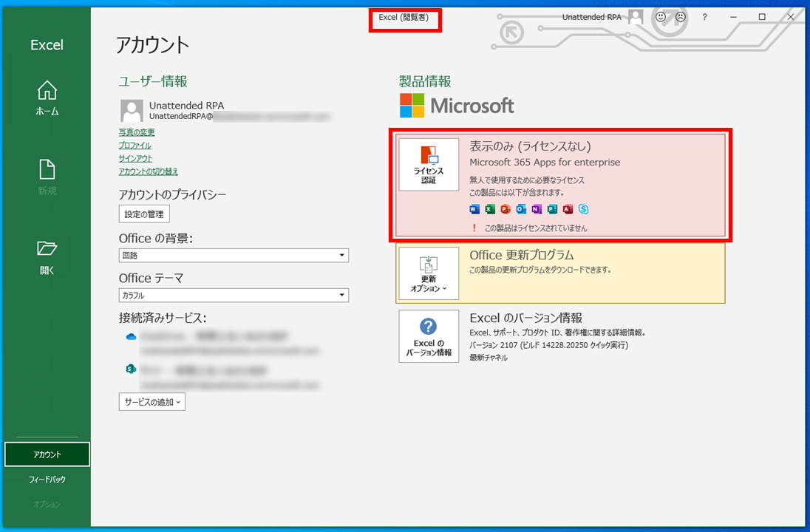The height and width of the screenshot is (532, 810).
Task: Click the 表示のみ (ライセンスなし) heading
Action: (530, 146)
